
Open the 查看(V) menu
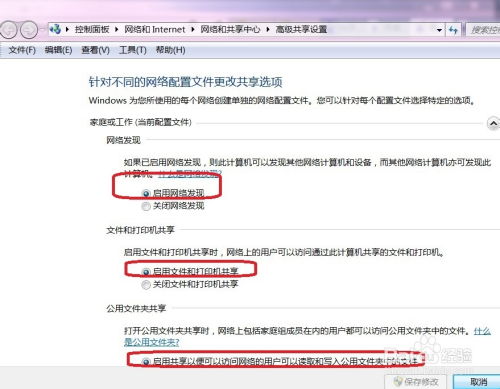tap(95, 50)
